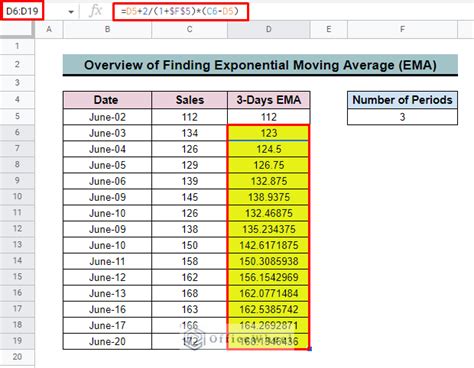Click the EMA cell 138.9375
474x368 pixels.
click(x=269, y=197)
